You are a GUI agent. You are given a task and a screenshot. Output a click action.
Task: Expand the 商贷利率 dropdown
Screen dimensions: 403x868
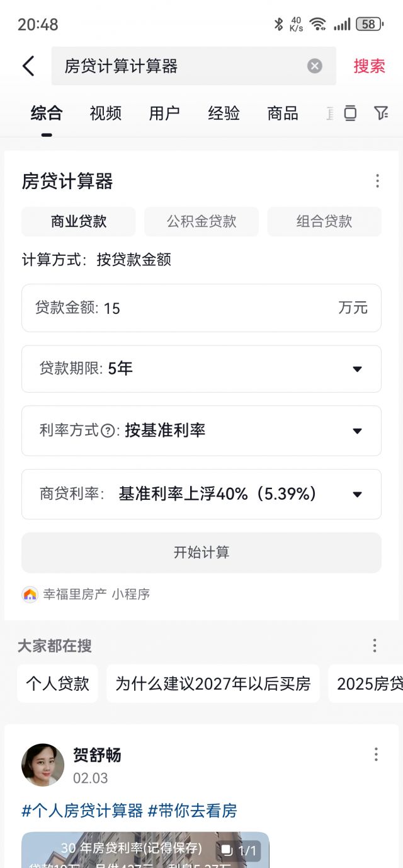pyautogui.click(x=357, y=494)
